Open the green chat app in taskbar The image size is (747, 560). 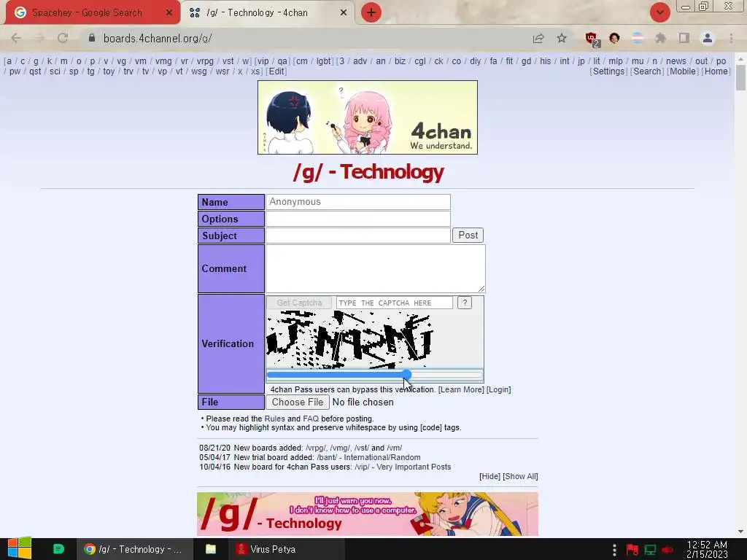[58, 549]
